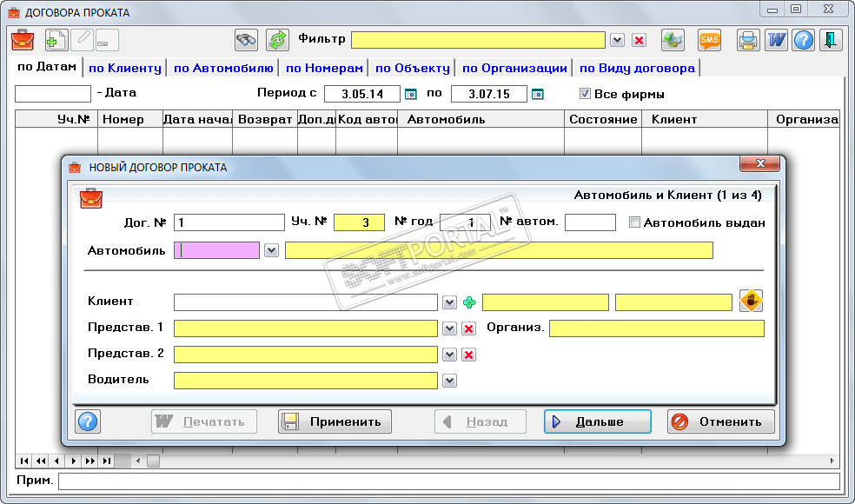The image size is (855, 504).
Task: Open calendar for the period start date
Action: pyautogui.click(x=411, y=95)
